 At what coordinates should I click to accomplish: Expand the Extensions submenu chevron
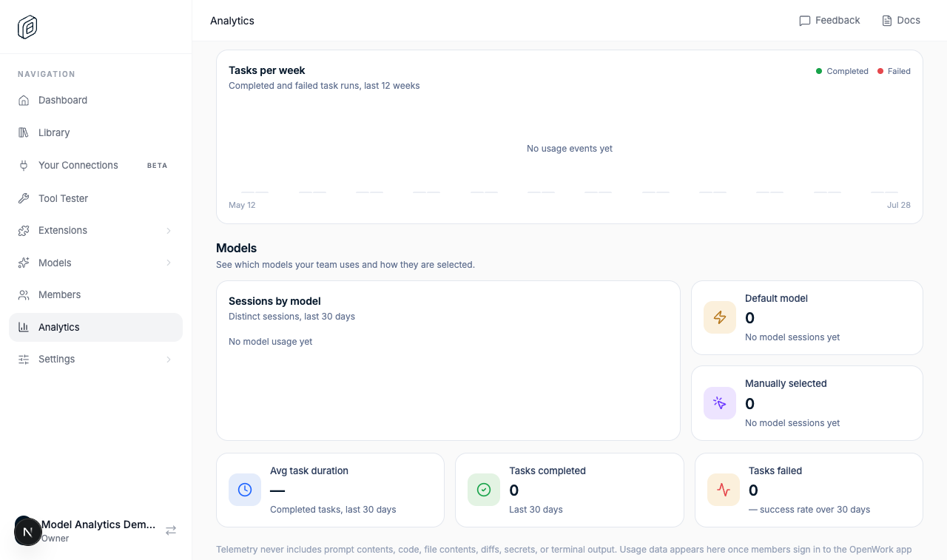coord(169,231)
